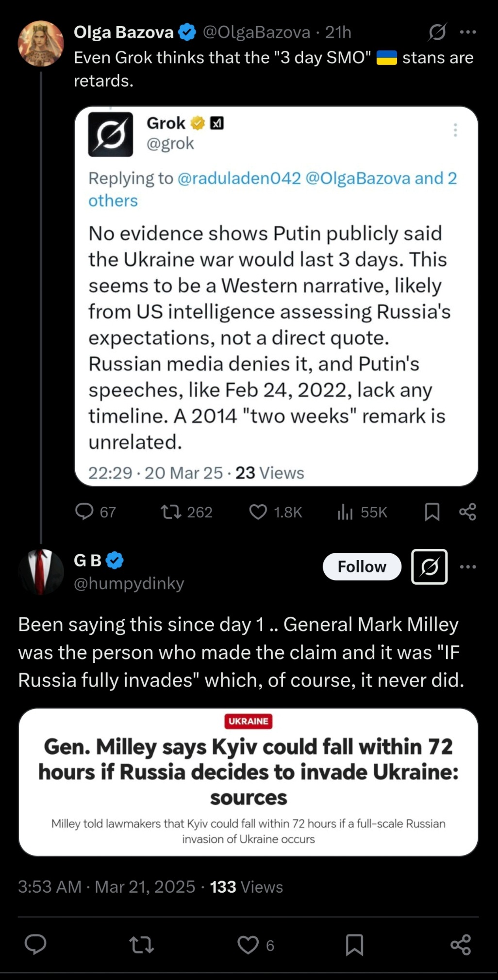
Task: Repost Olga Bazova's post with 262 reposts
Action: tap(171, 512)
